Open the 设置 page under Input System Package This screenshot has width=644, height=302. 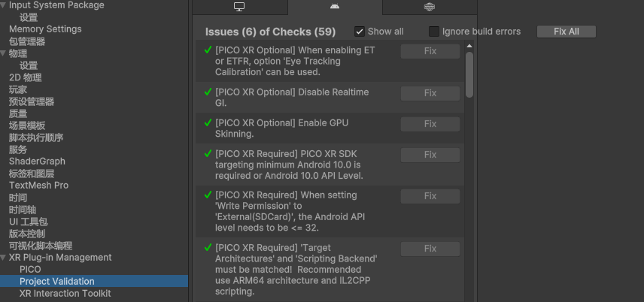point(29,17)
